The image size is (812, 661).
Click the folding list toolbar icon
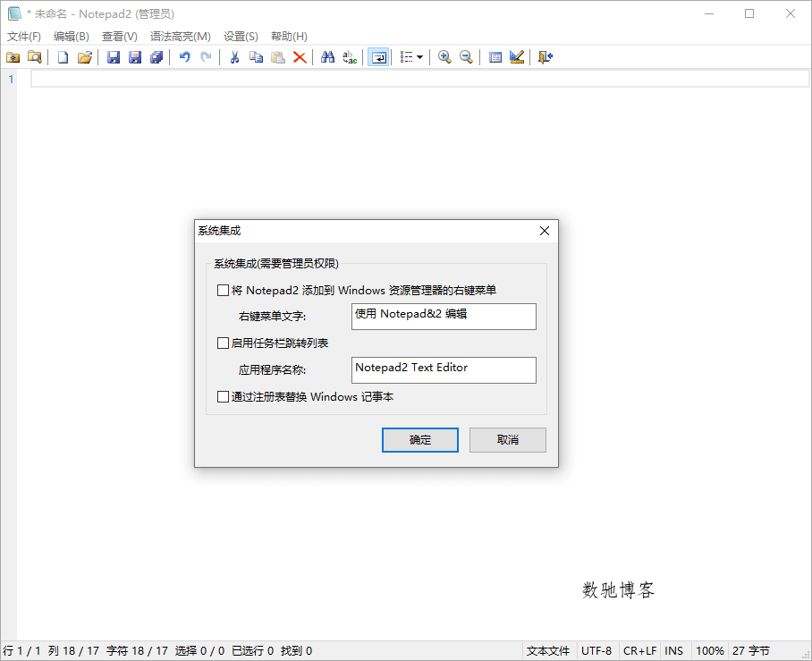pos(407,57)
